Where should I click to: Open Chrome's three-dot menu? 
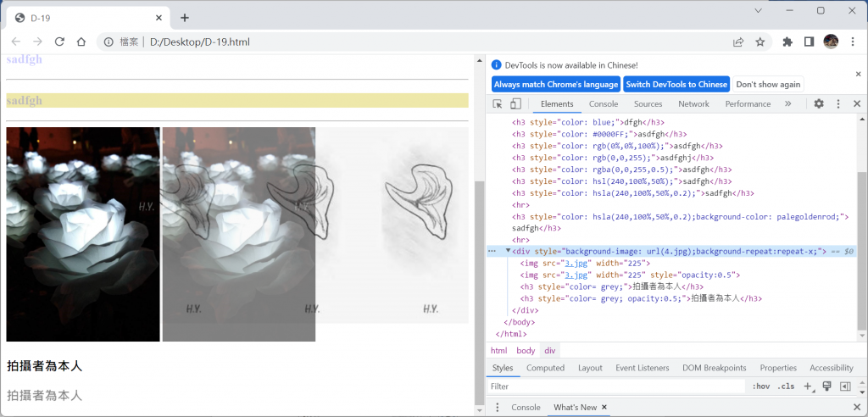[853, 42]
